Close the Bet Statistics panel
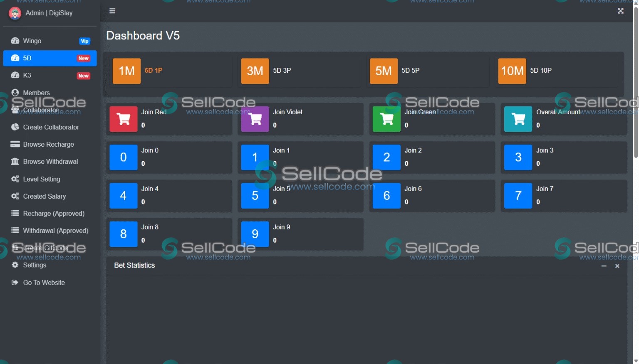Image resolution: width=639 pixels, height=364 pixels. [x=617, y=266]
